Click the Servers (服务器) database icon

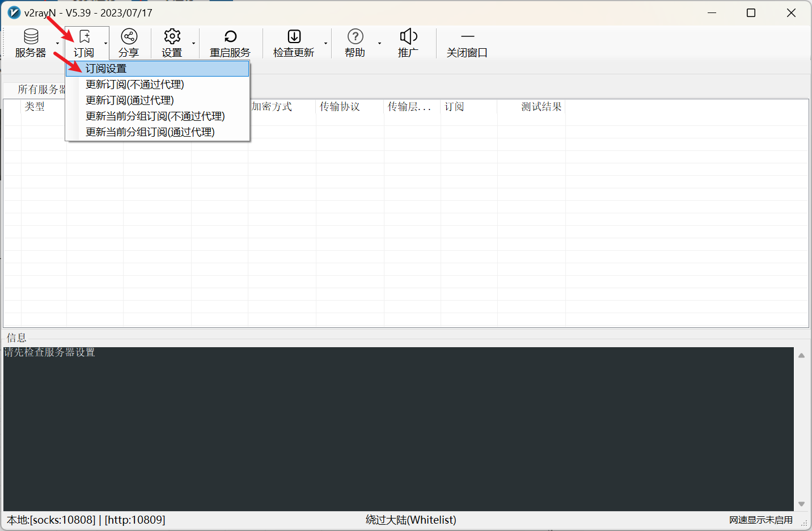point(31,37)
